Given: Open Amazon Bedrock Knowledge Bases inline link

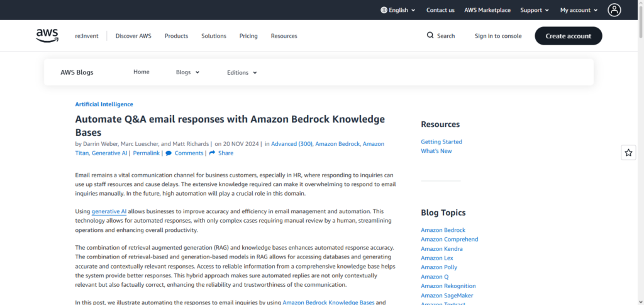Looking at the screenshot, I should click(x=328, y=302).
